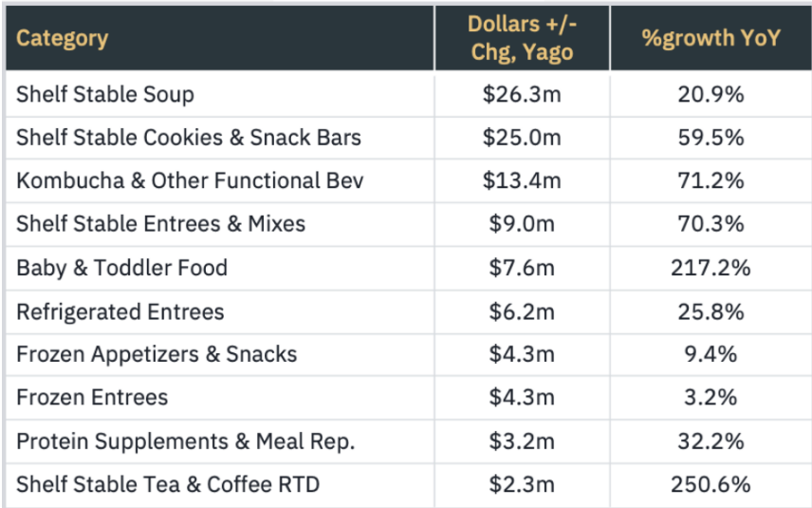812x508 pixels.
Task: Click the Category column header
Action: click(62, 39)
